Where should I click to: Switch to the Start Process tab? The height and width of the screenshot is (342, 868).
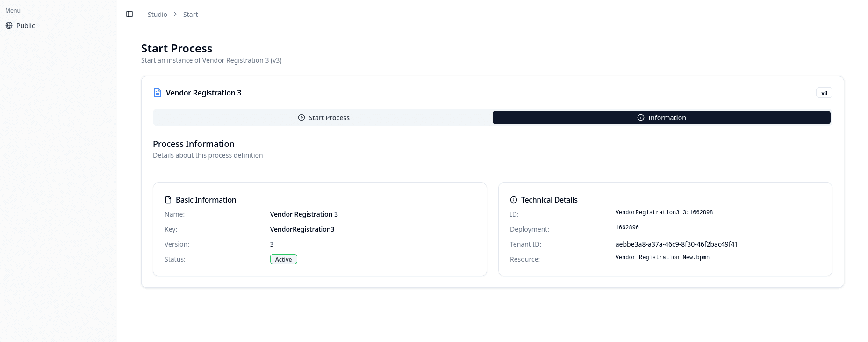(x=323, y=117)
